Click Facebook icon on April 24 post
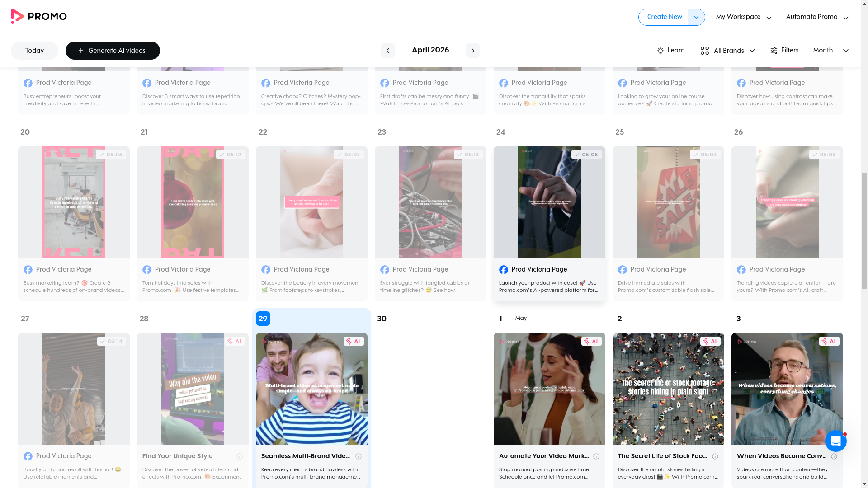Image resolution: width=868 pixels, height=488 pixels. [503, 270]
